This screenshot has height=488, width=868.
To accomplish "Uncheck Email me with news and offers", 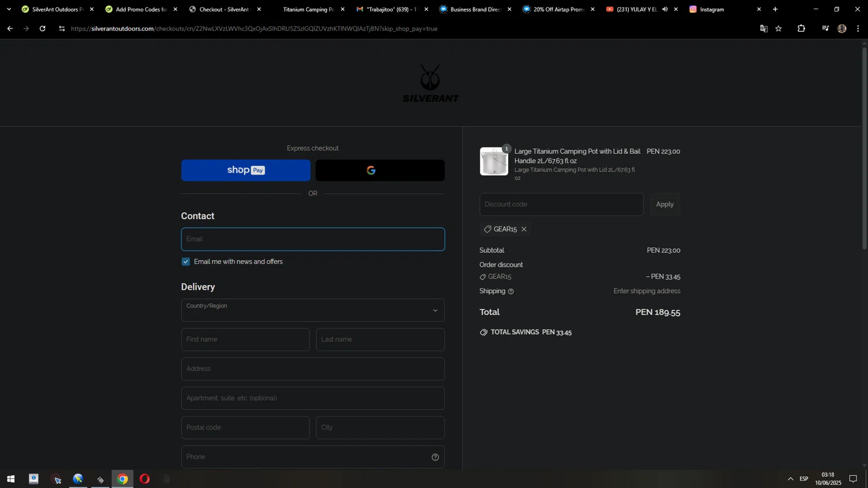I will 186,261.
